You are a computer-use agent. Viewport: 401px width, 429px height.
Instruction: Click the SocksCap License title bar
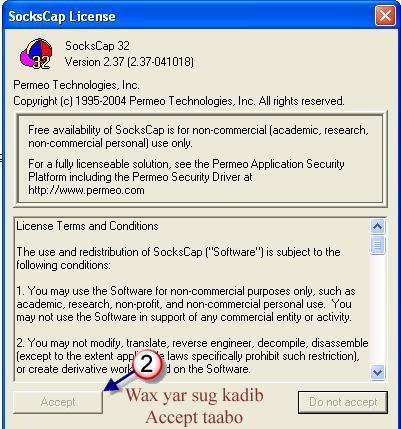[x=188, y=16]
